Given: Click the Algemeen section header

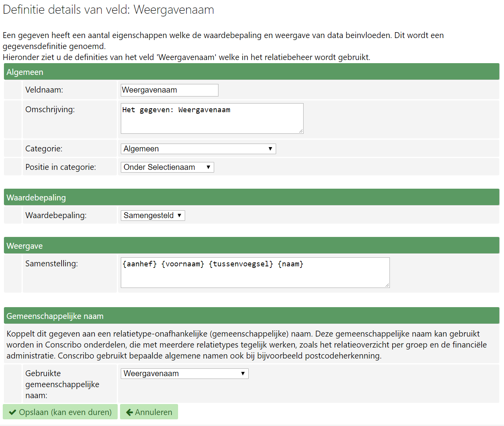Looking at the screenshot, I should [251, 72].
